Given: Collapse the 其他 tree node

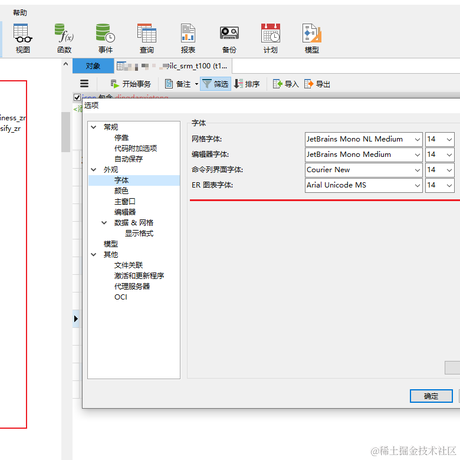Looking at the screenshot, I should [94, 254].
